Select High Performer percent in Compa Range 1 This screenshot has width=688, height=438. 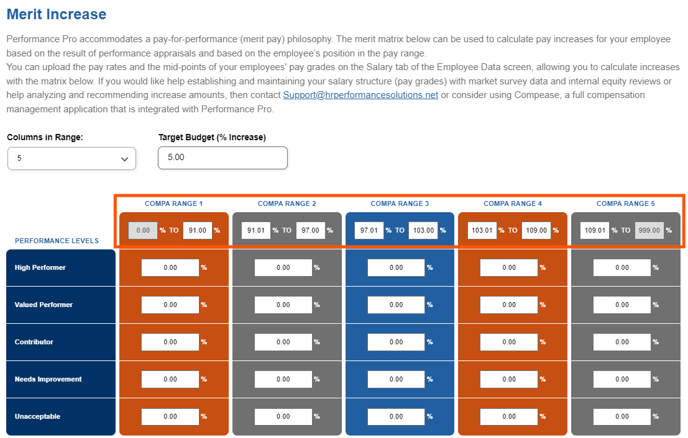[170, 268]
